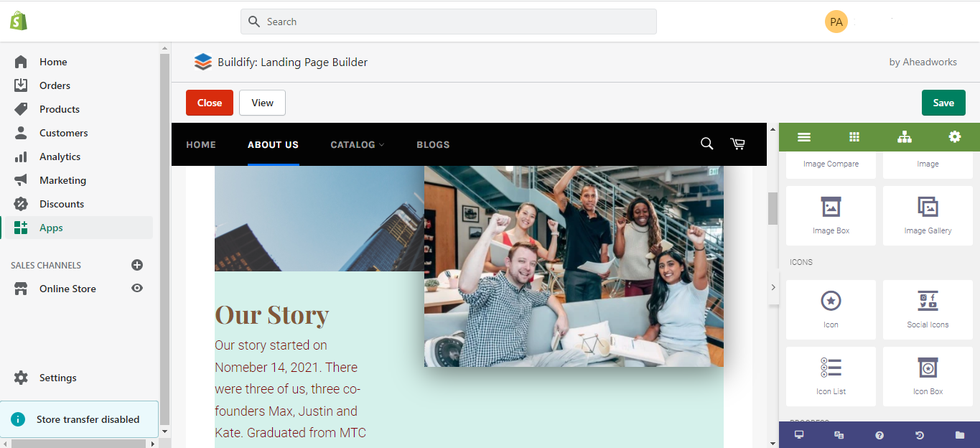Open the shopping cart icon
980x448 pixels.
click(x=737, y=144)
